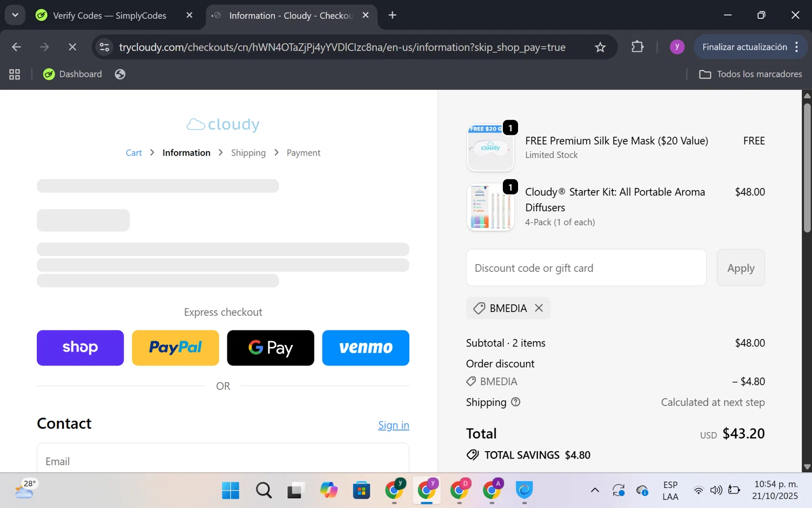The height and width of the screenshot is (508, 812).
Task: Open the volume speaker icon
Action: [716, 490]
